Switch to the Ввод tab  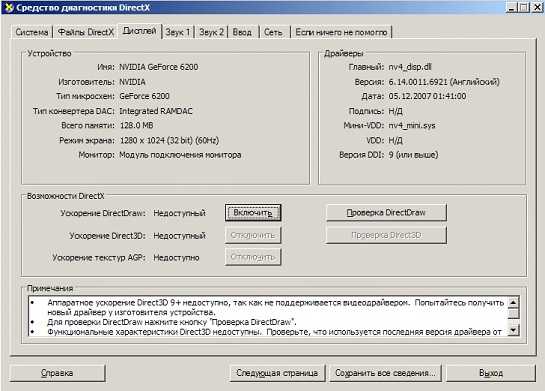(242, 32)
